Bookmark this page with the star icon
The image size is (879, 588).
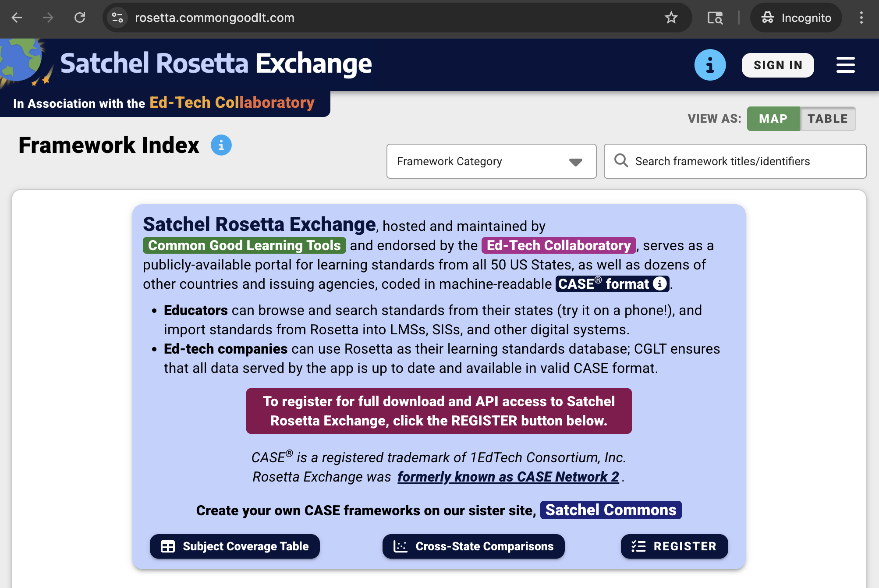tap(670, 18)
